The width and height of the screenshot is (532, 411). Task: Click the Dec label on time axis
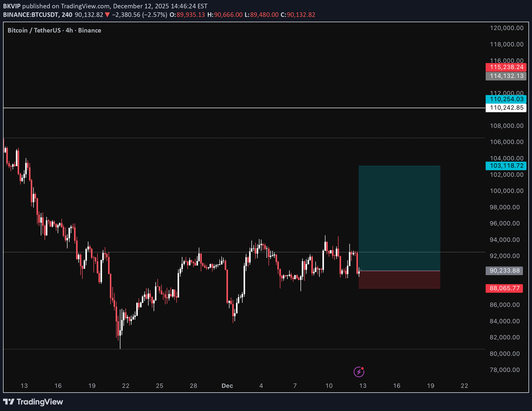[227, 386]
